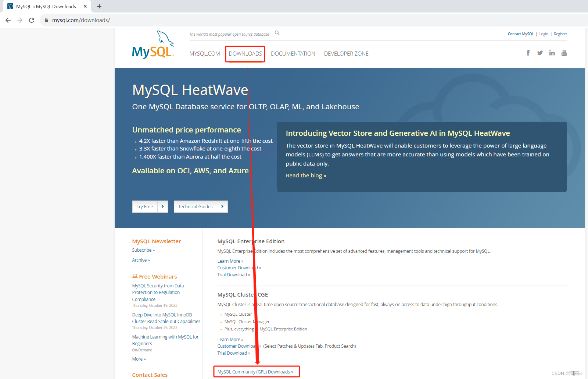
Task: Click the MySQL dolphin logo
Action: coord(153,45)
